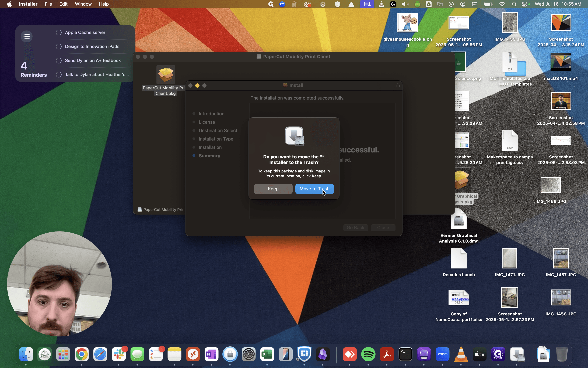Select macOS 101.mp4 on the desktop
Screen dimensions: 588x368
click(561, 62)
